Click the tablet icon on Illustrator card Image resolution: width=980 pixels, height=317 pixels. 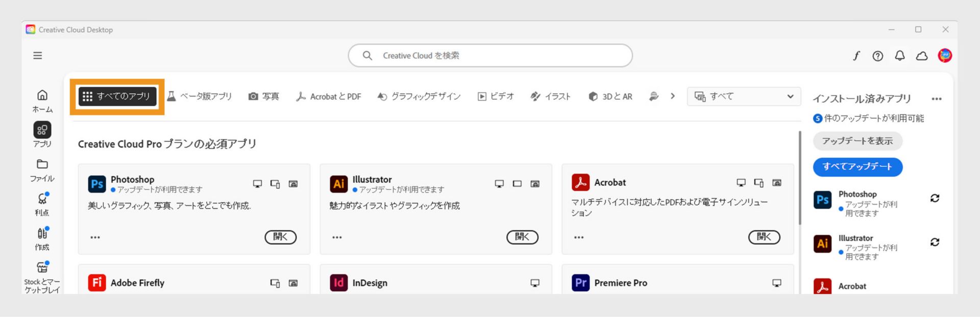(x=517, y=184)
